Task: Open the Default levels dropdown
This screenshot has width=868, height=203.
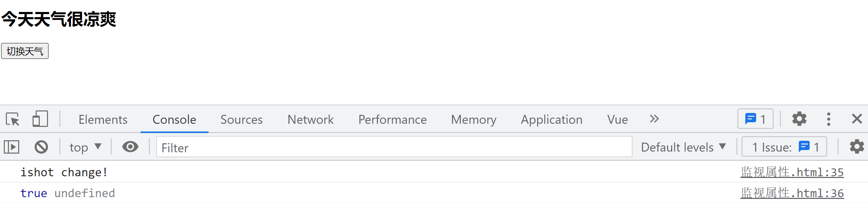Action: click(683, 147)
